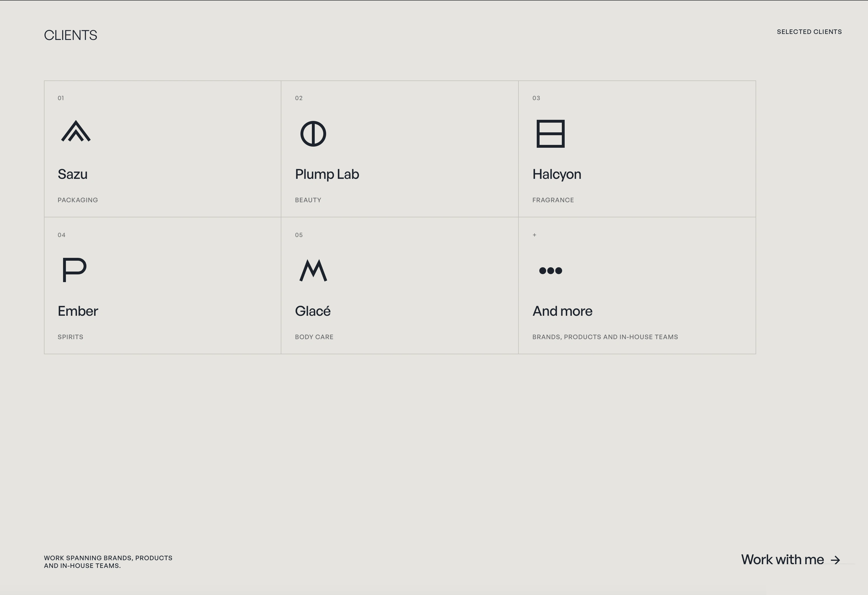Open the Halcyon client heading

pos(556,175)
